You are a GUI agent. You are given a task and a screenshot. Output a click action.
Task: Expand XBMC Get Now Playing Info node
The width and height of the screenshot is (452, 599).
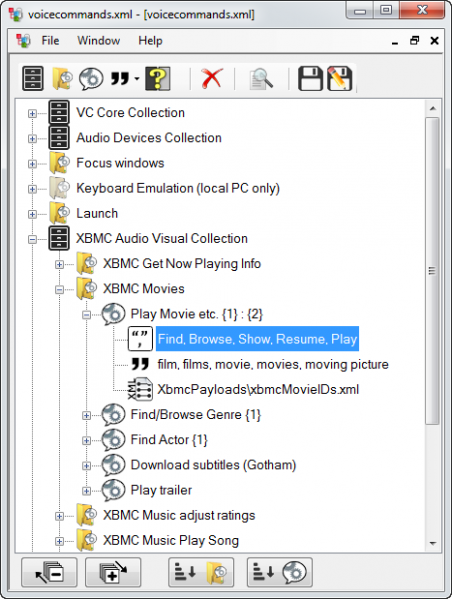[59, 264]
